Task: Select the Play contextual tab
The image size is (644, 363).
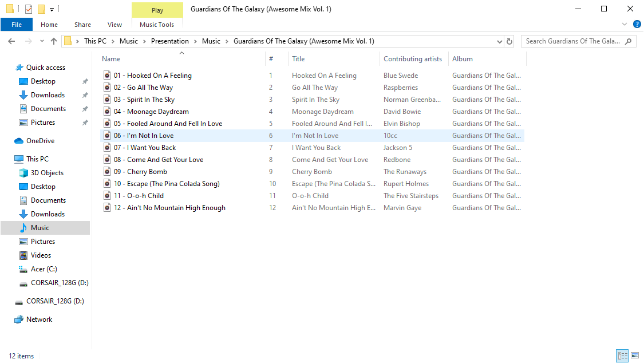Action: [x=157, y=10]
